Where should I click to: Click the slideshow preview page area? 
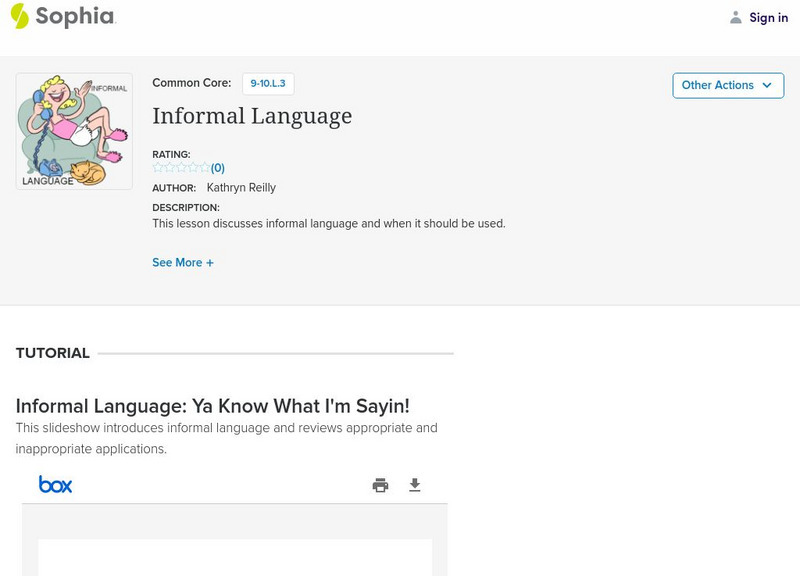coord(235,557)
